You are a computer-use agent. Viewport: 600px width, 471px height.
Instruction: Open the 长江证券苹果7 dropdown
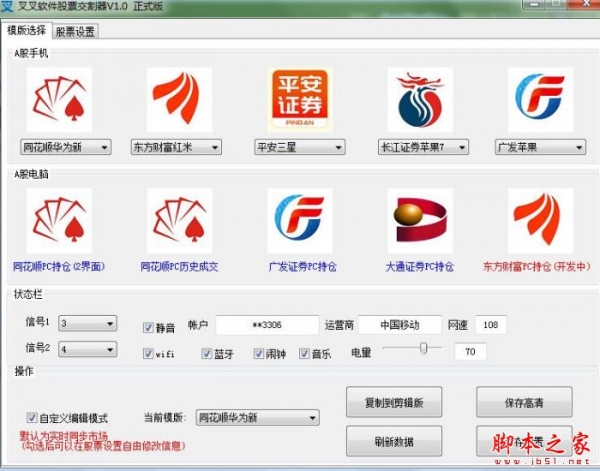click(x=423, y=147)
